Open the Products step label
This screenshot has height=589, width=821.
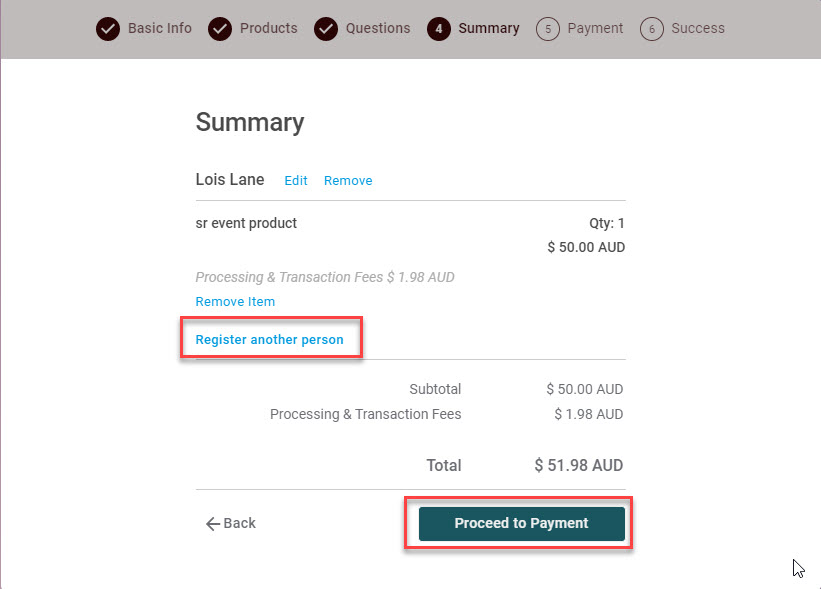(x=268, y=28)
